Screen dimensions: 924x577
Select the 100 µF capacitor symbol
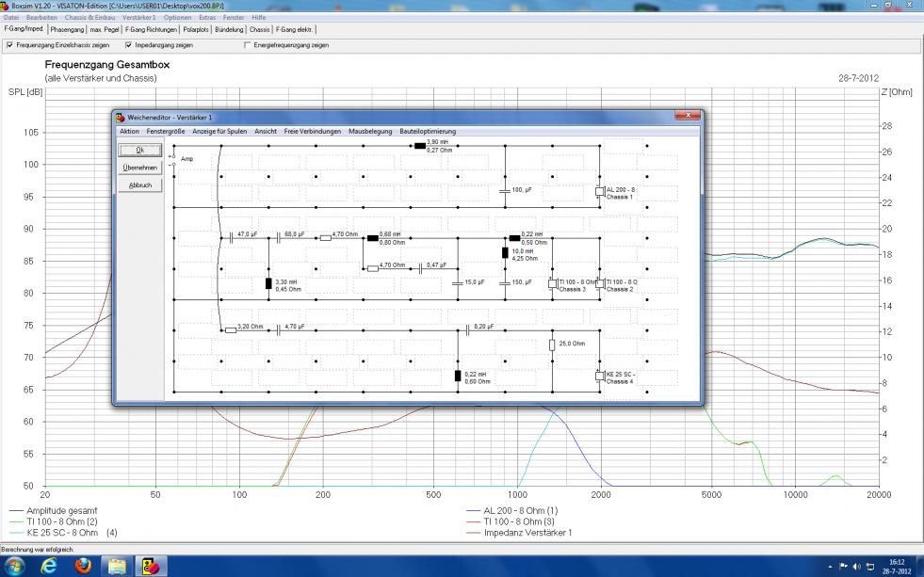click(505, 191)
